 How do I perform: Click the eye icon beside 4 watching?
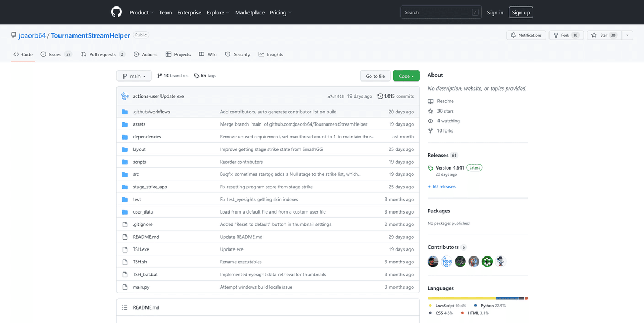[x=430, y=121]
